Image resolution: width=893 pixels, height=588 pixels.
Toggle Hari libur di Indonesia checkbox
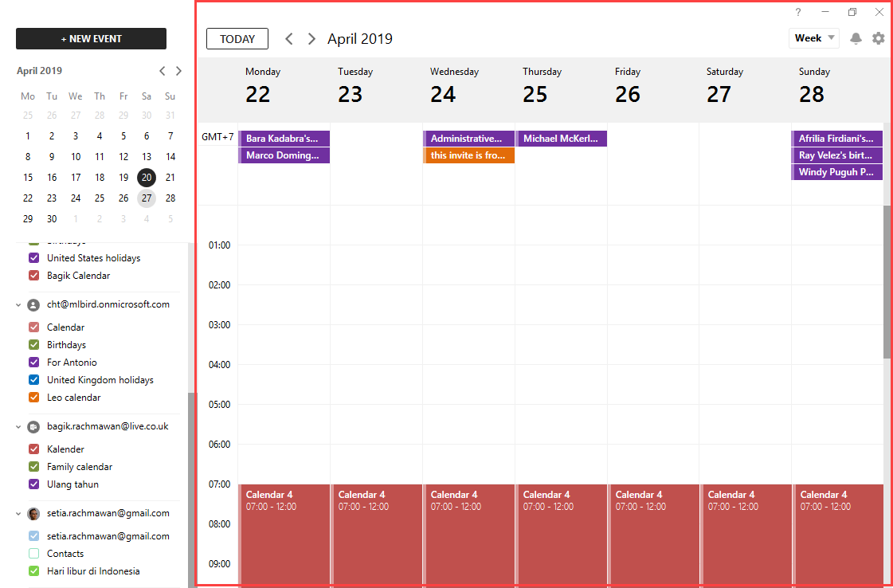pyautogui.click(x=33, y=571)
